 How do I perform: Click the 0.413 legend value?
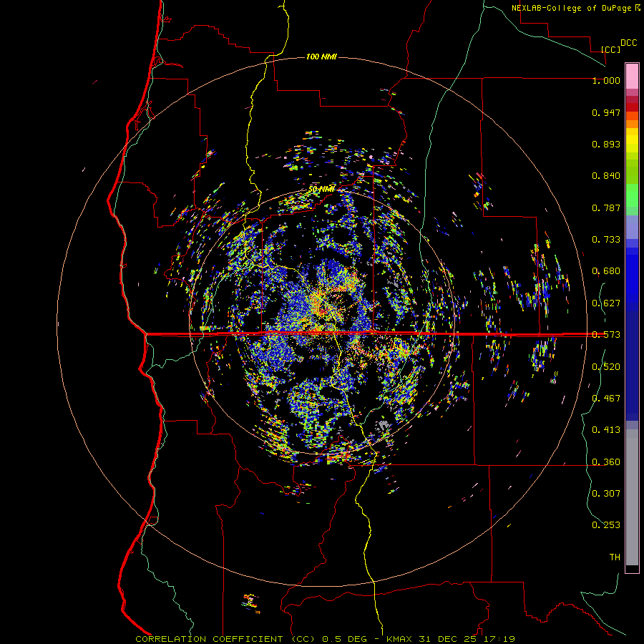point(606,430)
